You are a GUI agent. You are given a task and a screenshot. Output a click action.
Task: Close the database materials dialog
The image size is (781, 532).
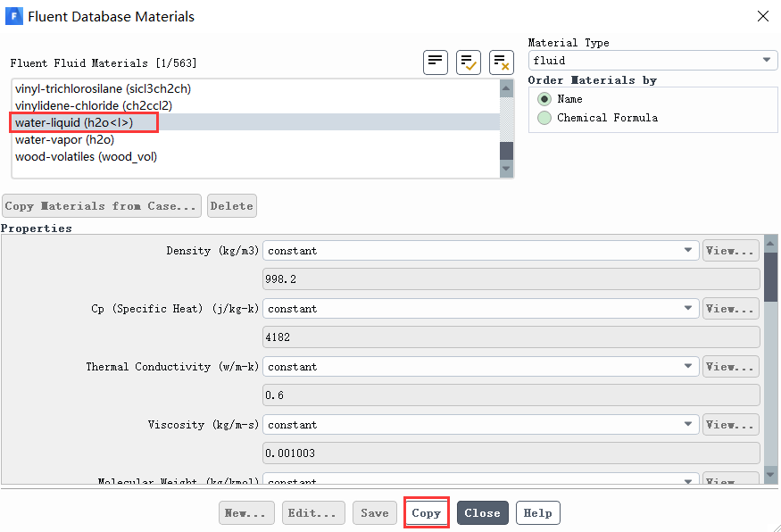(x=483, y=513)
